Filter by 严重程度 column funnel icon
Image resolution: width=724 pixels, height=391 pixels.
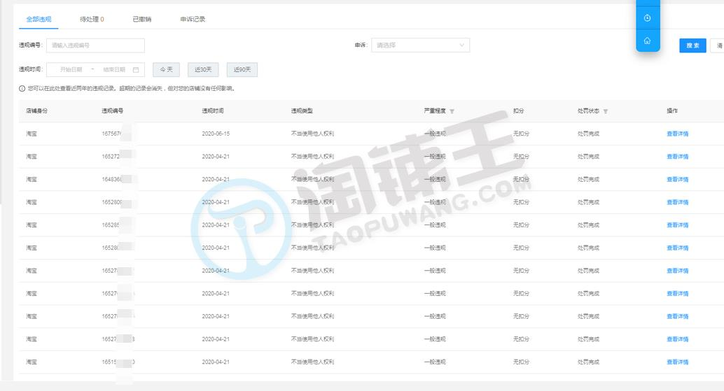coord(452,111)
